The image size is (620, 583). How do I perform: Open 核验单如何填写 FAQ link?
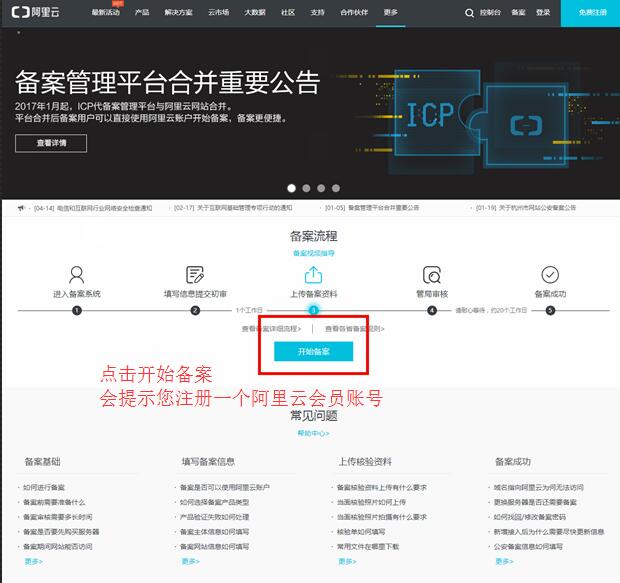361,532
